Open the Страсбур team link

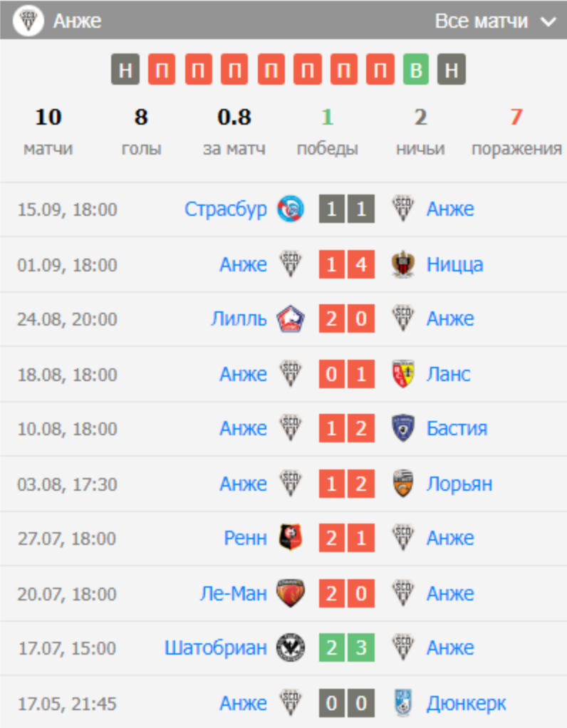(225, 209)
